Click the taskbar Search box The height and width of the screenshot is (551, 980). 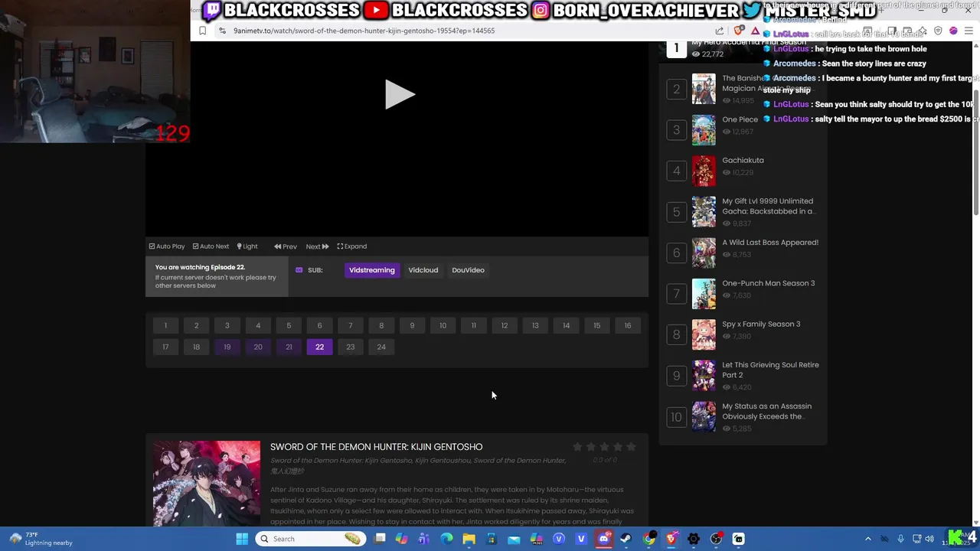click(310, 539)
